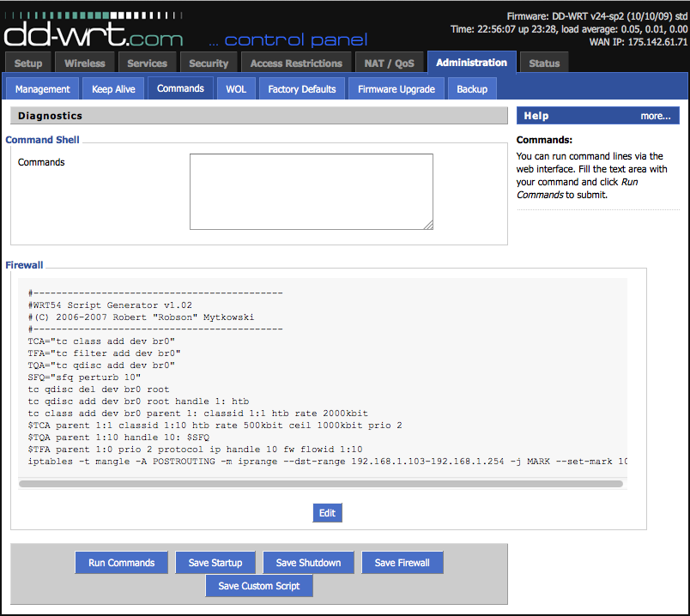690x616 pixels.
Task: Open the Management sub-tab
Action: tap(42, 88)
